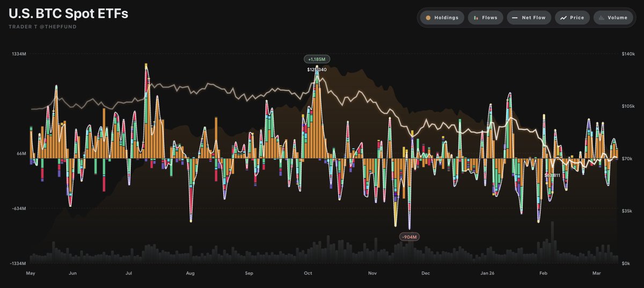The width and height of the screenshot is (644, 288).
Task: Select the Aug marker on the time axis
Action: click(x=190, y=274)
